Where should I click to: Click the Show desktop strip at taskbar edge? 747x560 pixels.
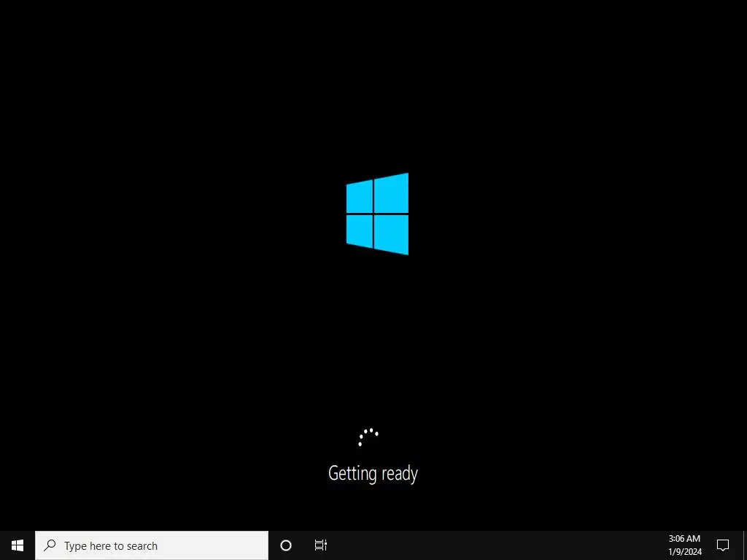coord(745,545)
